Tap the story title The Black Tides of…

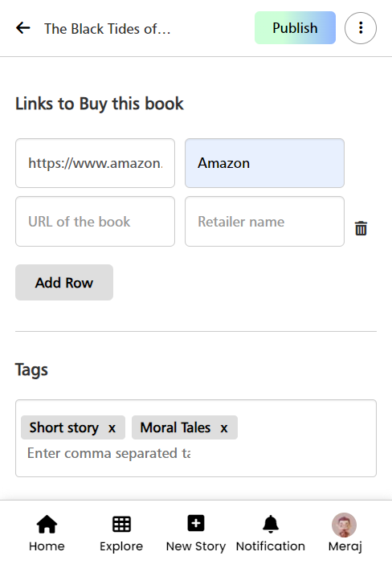(107, 29)
